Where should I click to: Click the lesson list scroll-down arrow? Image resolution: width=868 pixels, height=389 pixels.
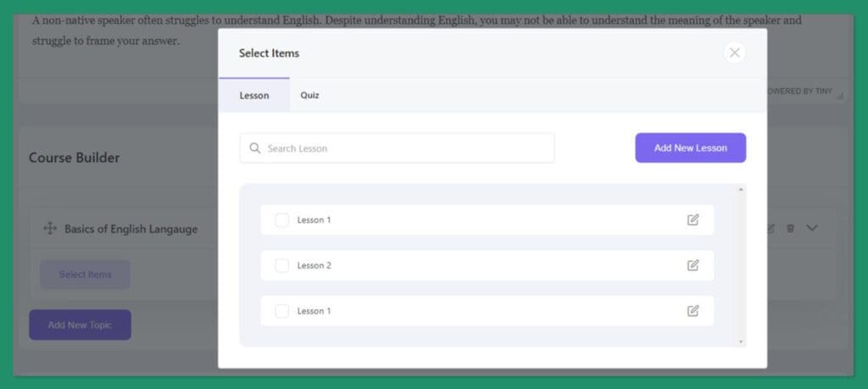741,342
